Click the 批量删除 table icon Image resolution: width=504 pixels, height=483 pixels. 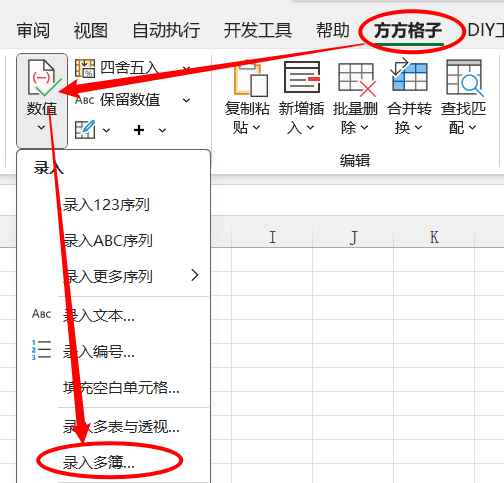click(357, 79)
